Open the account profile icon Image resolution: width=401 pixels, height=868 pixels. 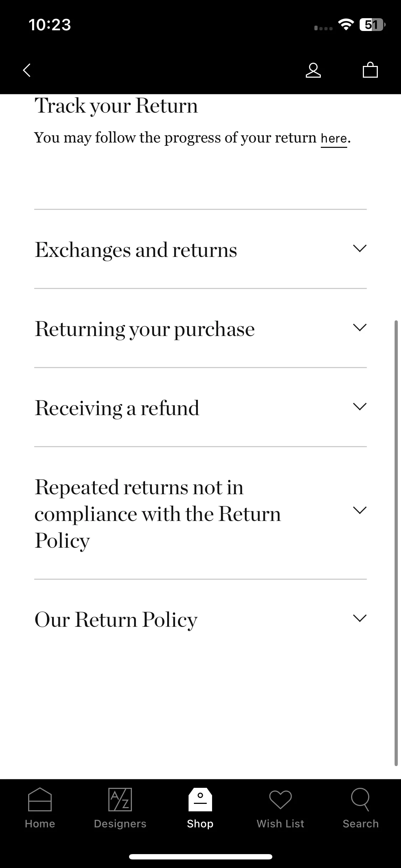point(313,70)
